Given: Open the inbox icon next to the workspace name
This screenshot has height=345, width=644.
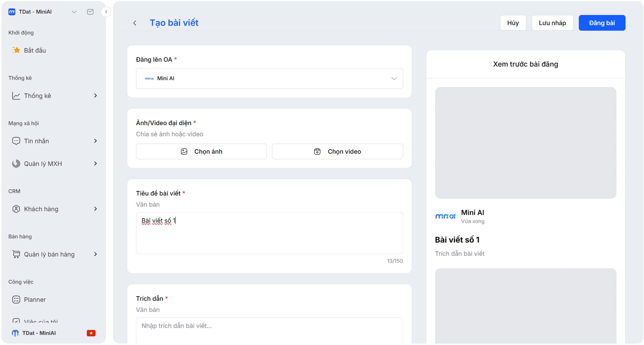Looking at the screenshot, I should (90, 12).
